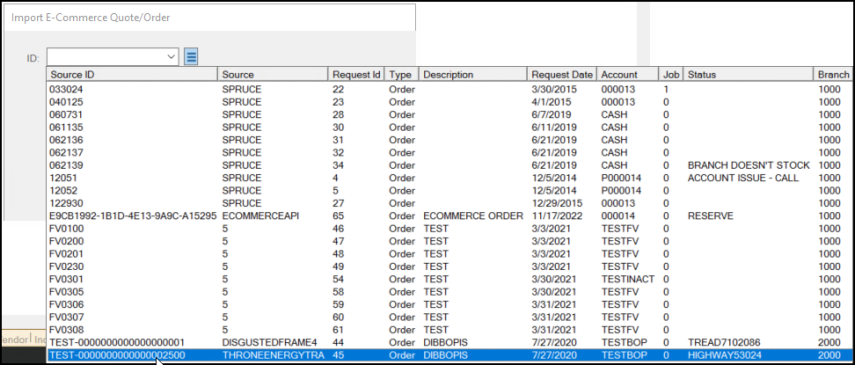Open the ID combo box dropdown arrow

point(171,56)
